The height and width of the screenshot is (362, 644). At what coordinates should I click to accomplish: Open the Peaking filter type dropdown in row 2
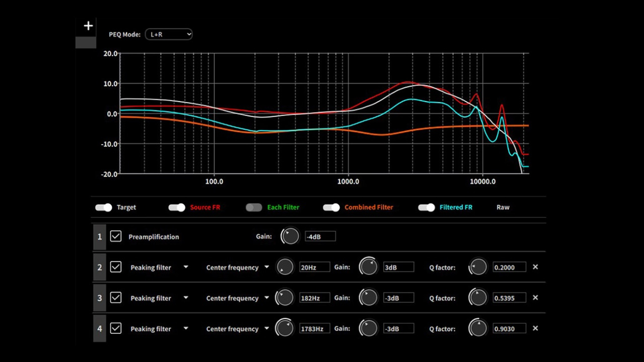coord(186,267)
